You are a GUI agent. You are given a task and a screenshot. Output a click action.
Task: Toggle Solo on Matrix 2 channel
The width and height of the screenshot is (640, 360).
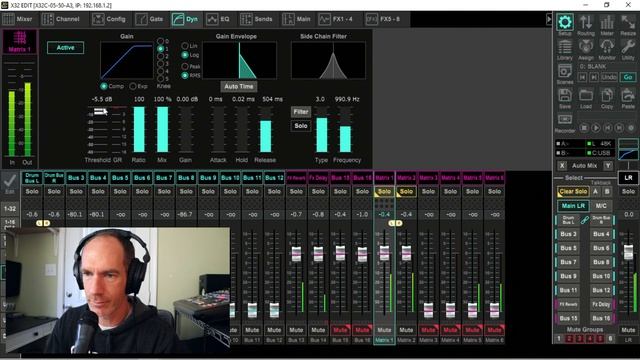coord(406,191)
